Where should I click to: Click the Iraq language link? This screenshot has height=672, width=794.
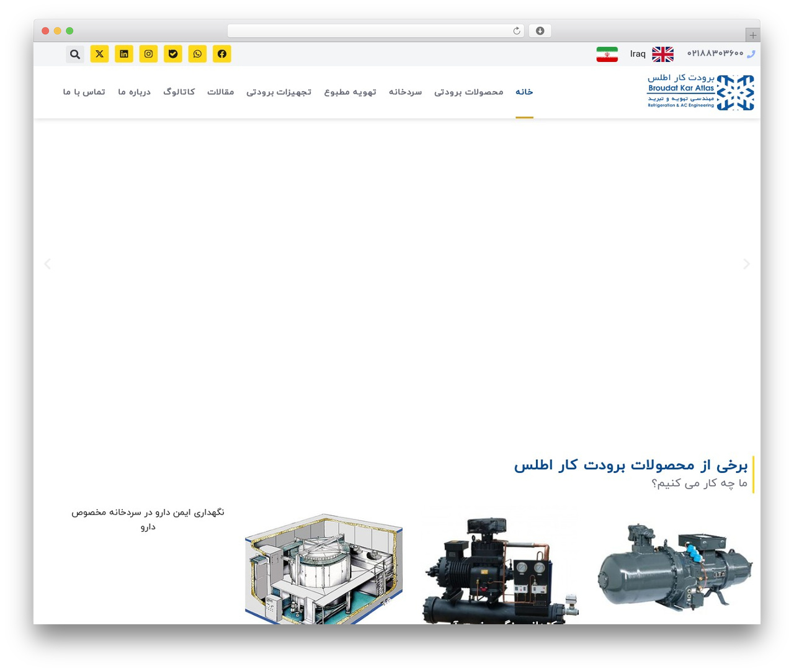click(x=638, y=54)
